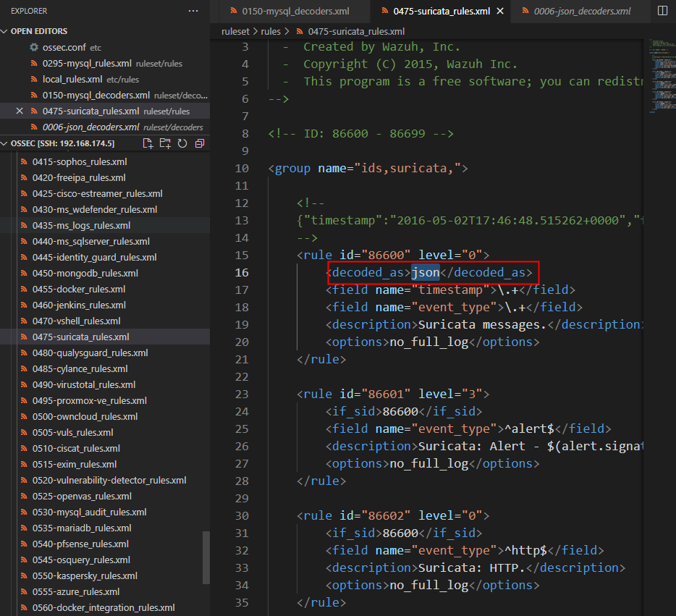Open 0485-cylance_rules.xml file
Image resolution: width=676 pixels, height=616 pixels.
click(105, 369)
